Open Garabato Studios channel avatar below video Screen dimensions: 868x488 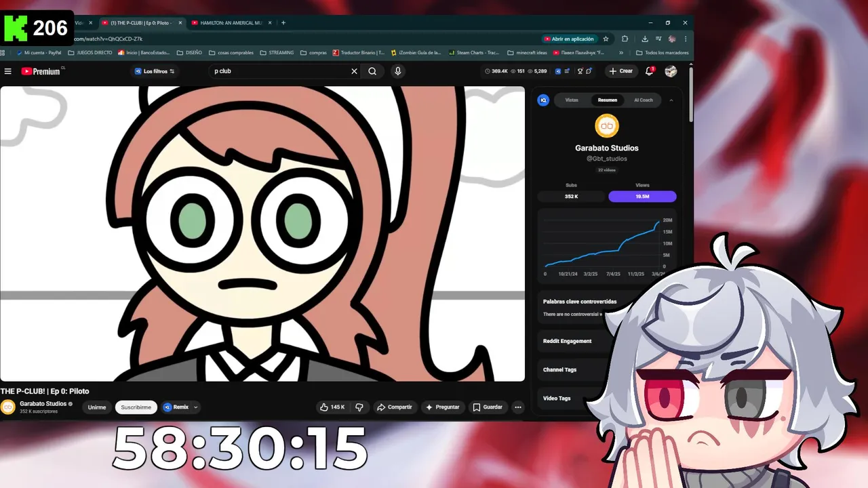pyautogui.click(x=8, y=407)
